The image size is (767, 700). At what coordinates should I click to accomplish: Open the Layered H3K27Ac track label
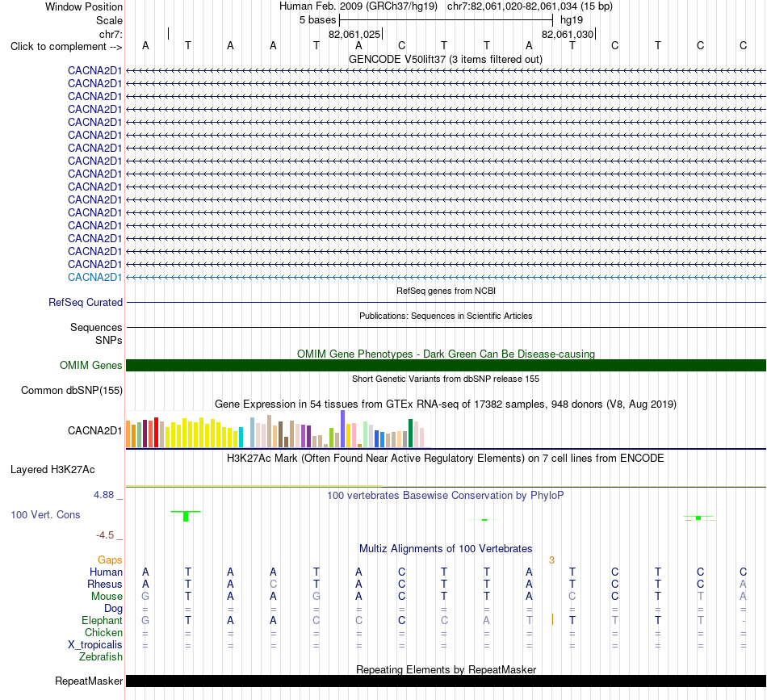[x=52, y=470]
